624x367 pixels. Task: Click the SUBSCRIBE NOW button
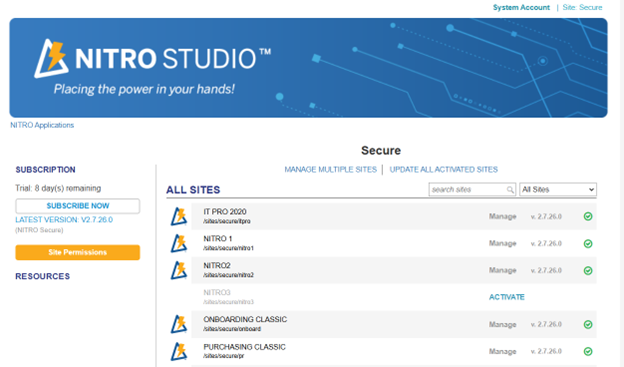(78, 206)
